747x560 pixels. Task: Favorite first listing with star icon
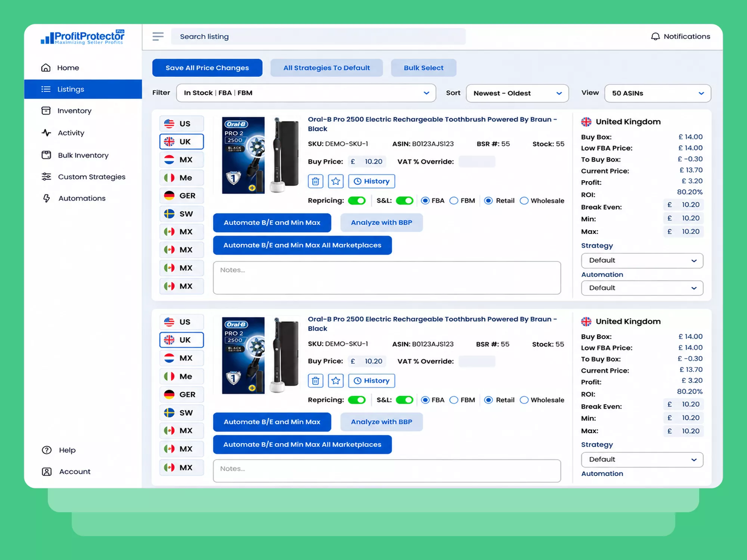[x=336, y=181]
